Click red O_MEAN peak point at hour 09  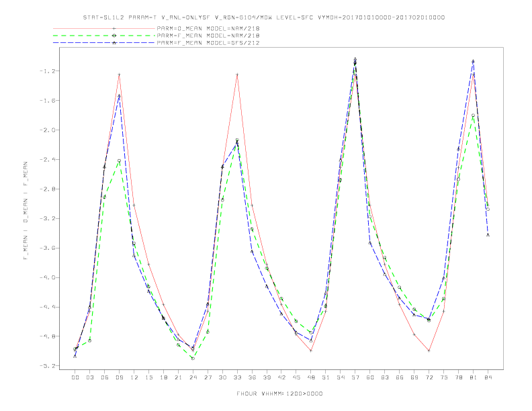(x=119, y=75)
